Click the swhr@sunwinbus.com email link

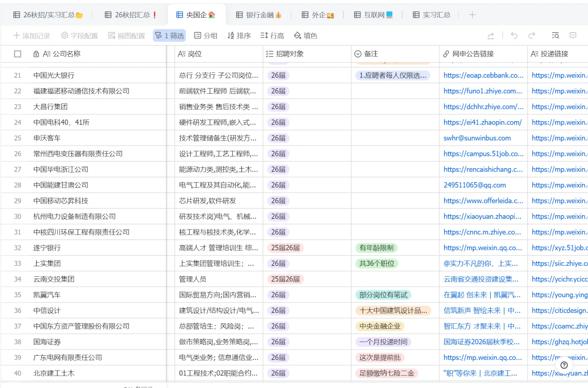(x=477, y=138)
